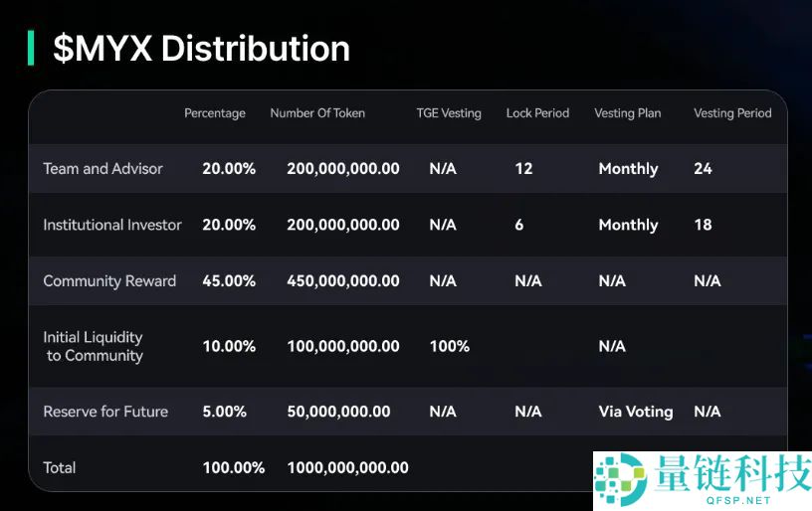Click the TGE Vesting column header
812x511 pixels.
pos(449,113)
